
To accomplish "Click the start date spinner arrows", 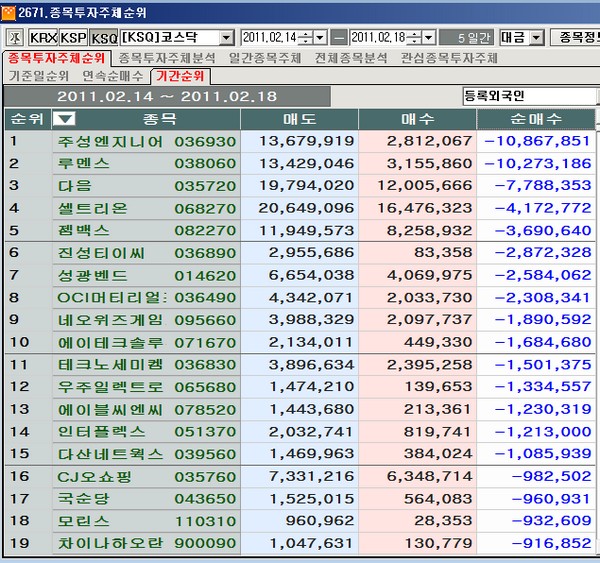I will 305,38.
